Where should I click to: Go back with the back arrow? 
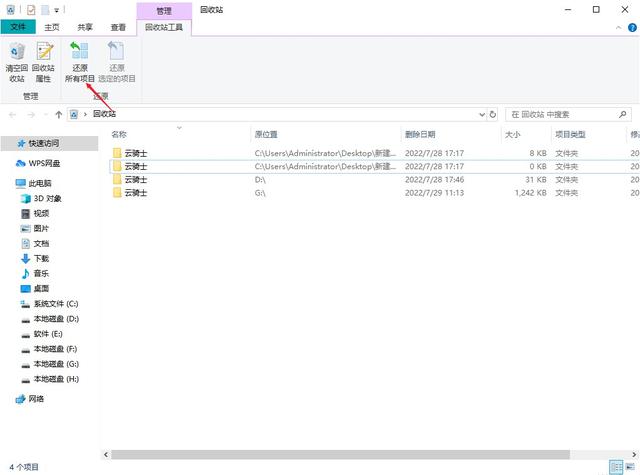tap(12, 115)
